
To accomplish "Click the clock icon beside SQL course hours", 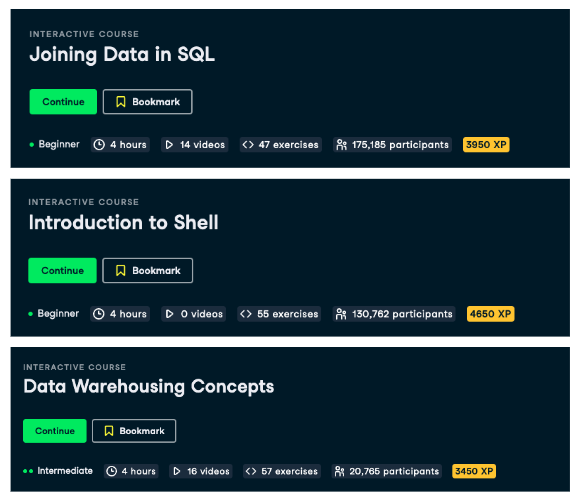I will (99, 144).
